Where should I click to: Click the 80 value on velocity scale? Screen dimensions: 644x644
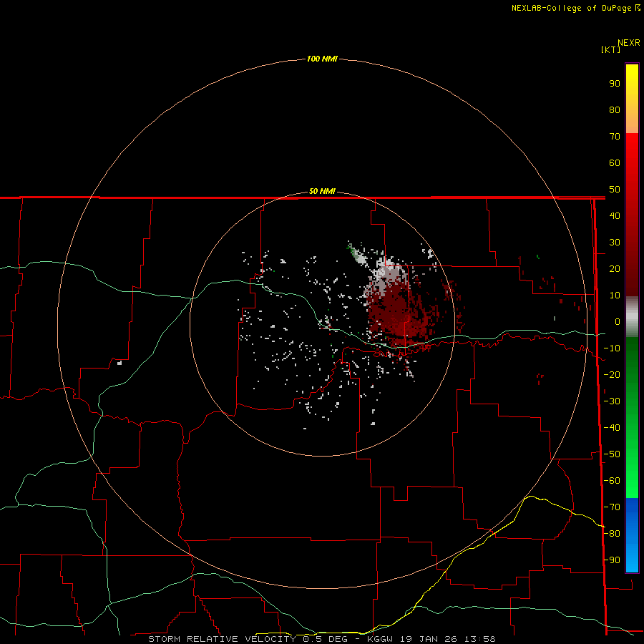click(x=615, y=110)
